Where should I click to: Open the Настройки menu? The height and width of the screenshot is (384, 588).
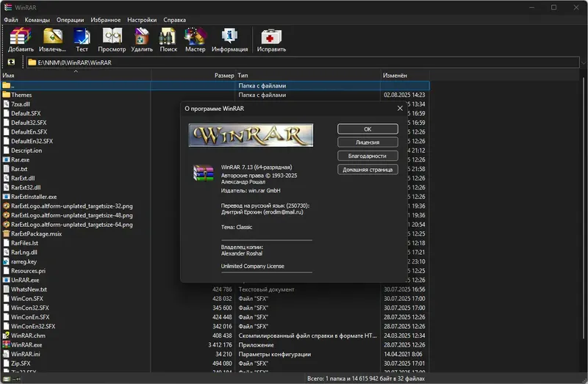142,20
